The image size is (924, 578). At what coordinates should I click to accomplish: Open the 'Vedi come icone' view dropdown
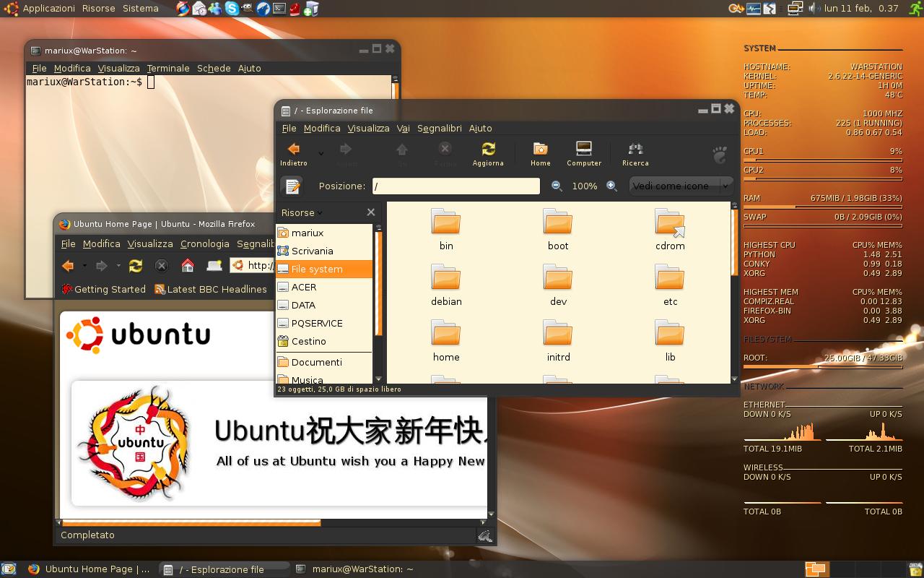(681, 186)
